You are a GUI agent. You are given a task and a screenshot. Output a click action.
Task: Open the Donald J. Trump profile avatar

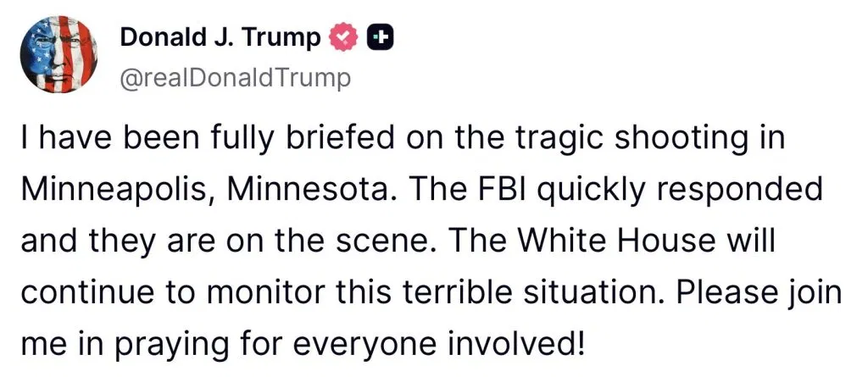pos(57,56)
